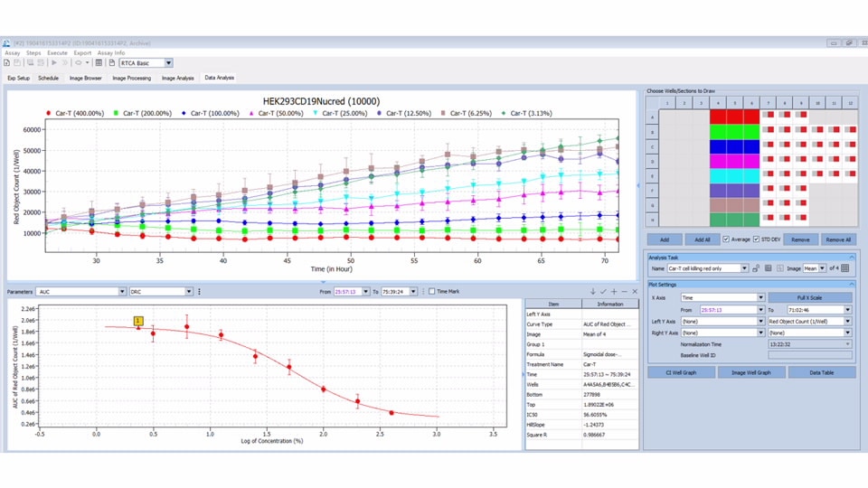Click the down arrow icon above information table
This screenshot has width=868, height=488.
(x=592, y=292)
